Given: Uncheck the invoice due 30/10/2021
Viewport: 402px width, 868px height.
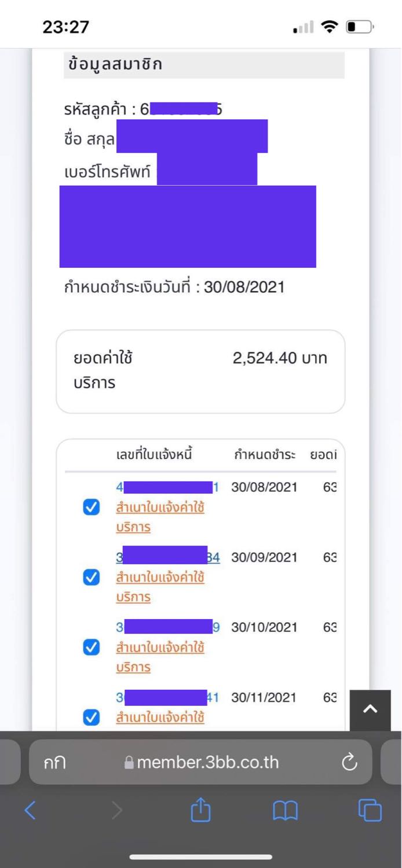Looking at the screenshot, I should 92,648.
